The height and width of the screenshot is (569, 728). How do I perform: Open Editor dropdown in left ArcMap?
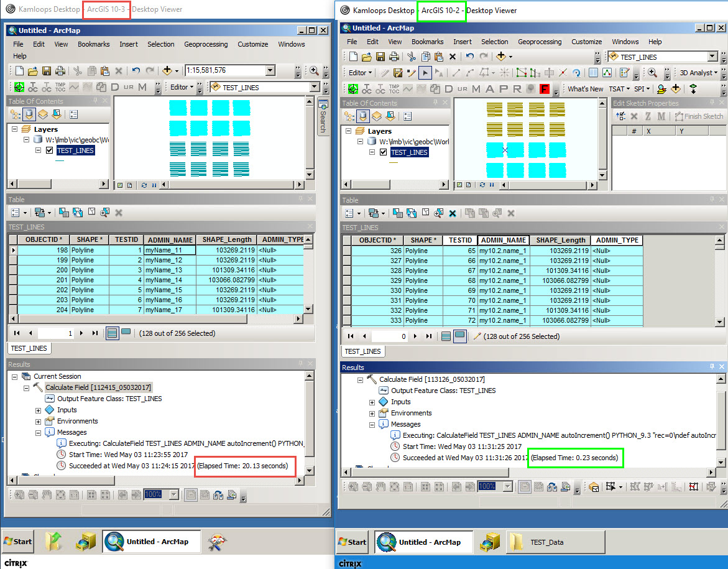182,87
